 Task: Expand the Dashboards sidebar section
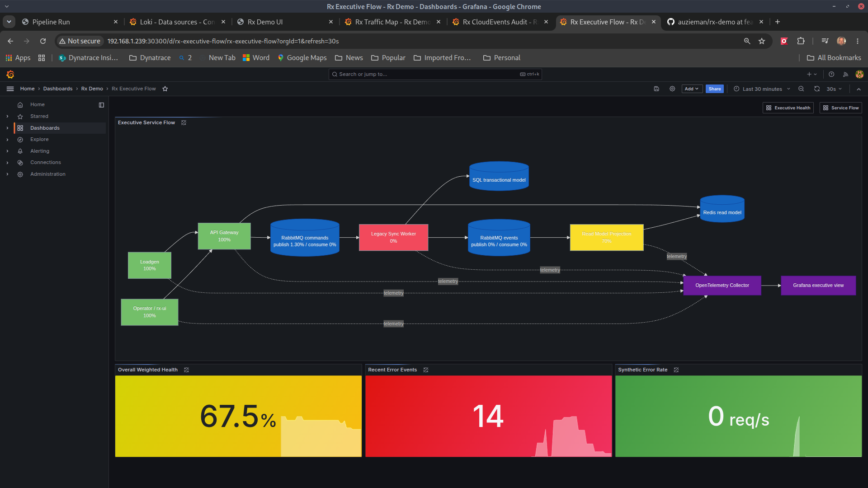(x=7, y=128)
